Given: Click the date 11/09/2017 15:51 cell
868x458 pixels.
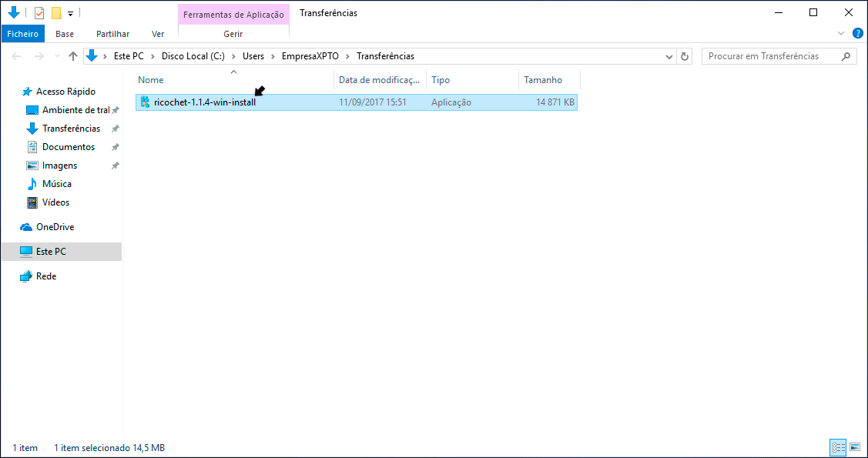Looking at the screenshot, I should point(373,102).
